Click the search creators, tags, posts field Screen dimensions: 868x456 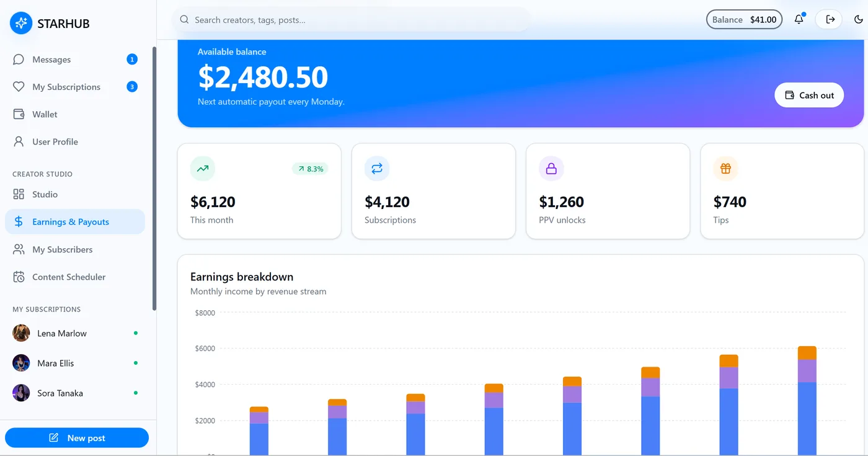click(x=352, y=20)
